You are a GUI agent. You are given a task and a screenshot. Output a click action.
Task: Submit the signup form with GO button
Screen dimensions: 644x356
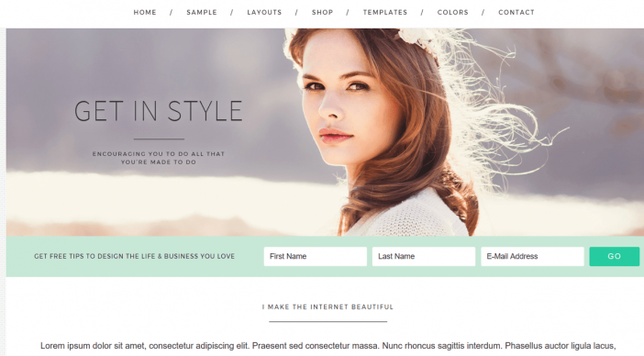pos(615,256)
